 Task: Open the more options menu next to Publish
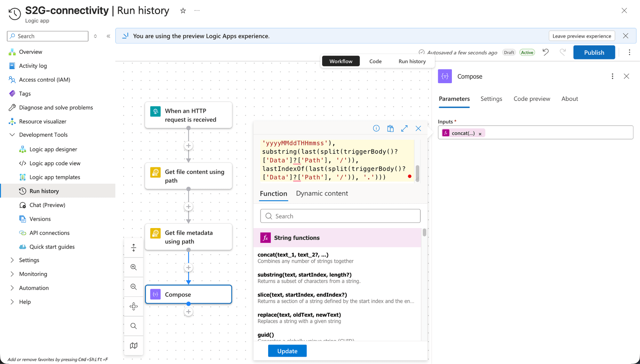click(629, 52)
